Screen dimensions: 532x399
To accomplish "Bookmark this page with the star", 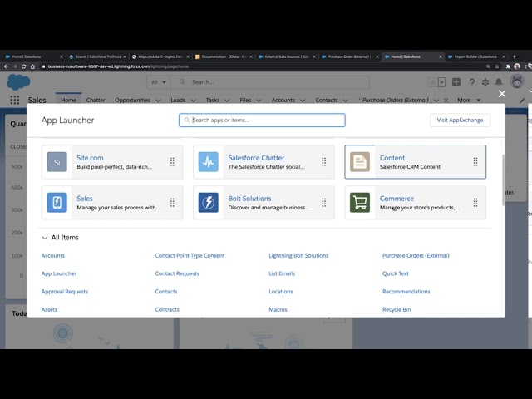I will point(497,66).
